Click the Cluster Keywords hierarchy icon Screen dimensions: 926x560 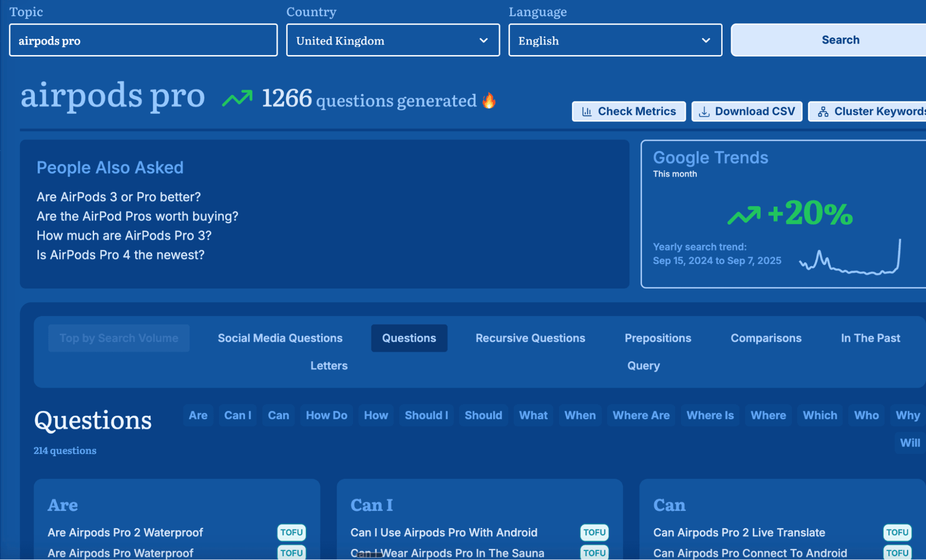pyautogui.click(x=823, y=111)
